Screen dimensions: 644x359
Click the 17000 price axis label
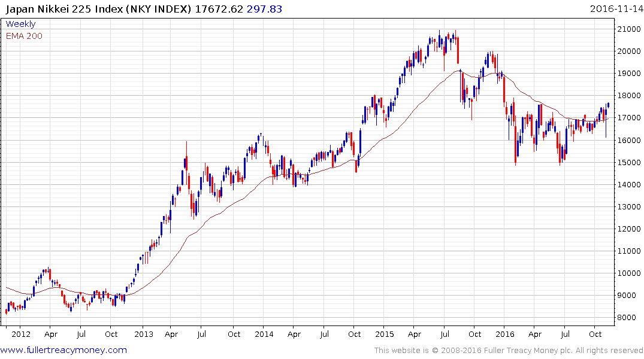click(x=629, y=118)
